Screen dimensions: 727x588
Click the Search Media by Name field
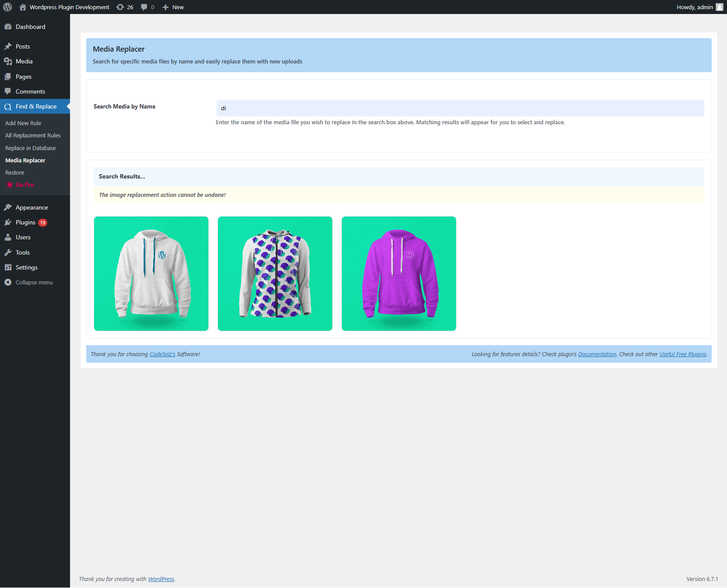(x=460, y=108)
